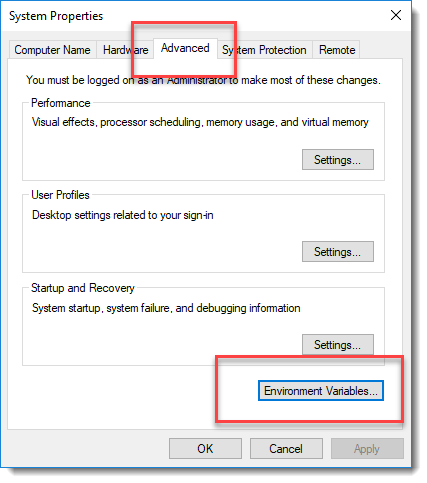Select the Advanced tab
Screen dimensions: 427x483
coord(185,48)
